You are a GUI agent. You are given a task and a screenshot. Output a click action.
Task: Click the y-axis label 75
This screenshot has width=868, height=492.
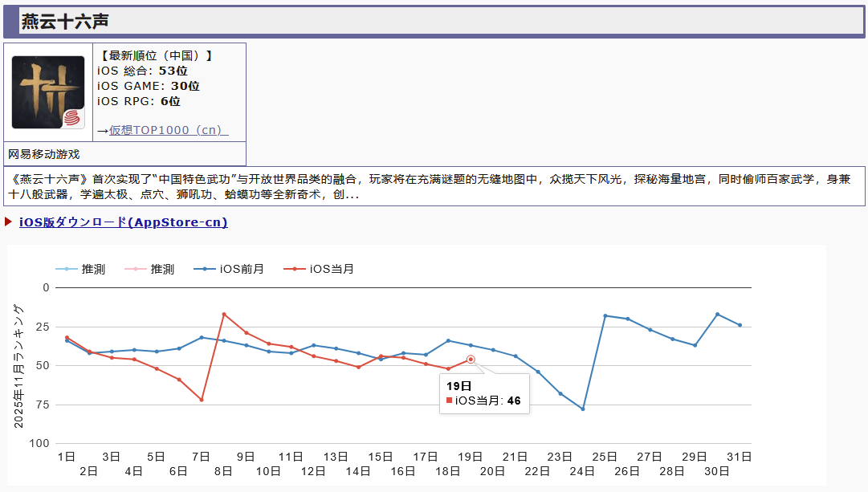pyautogui.click(x=43, y=405)
